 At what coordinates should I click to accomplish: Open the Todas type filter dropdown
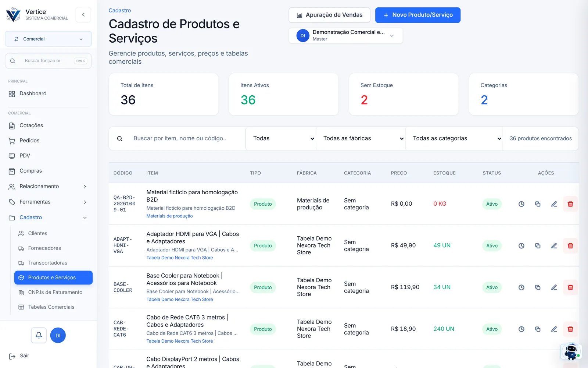click(281, 138)
